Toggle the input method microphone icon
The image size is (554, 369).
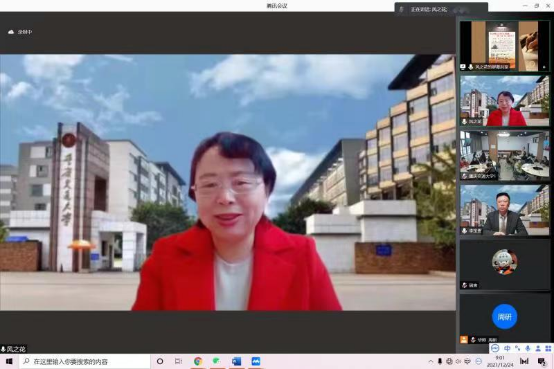pos(528,348)
